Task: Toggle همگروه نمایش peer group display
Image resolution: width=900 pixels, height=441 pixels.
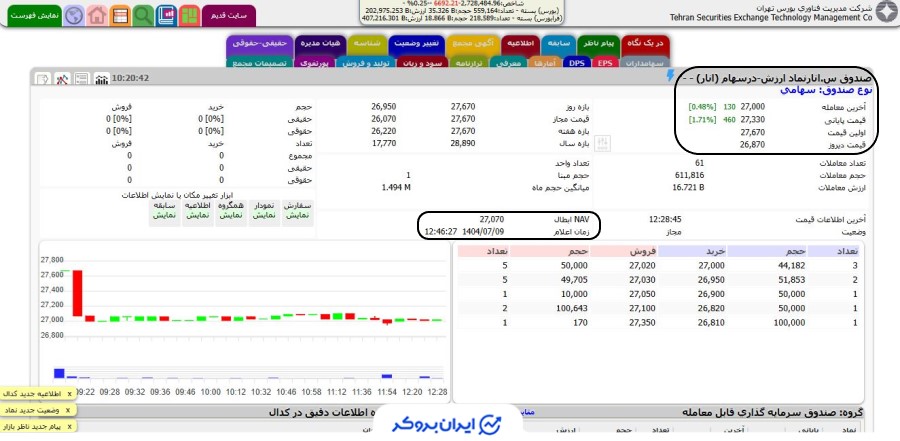Action: 232,210
